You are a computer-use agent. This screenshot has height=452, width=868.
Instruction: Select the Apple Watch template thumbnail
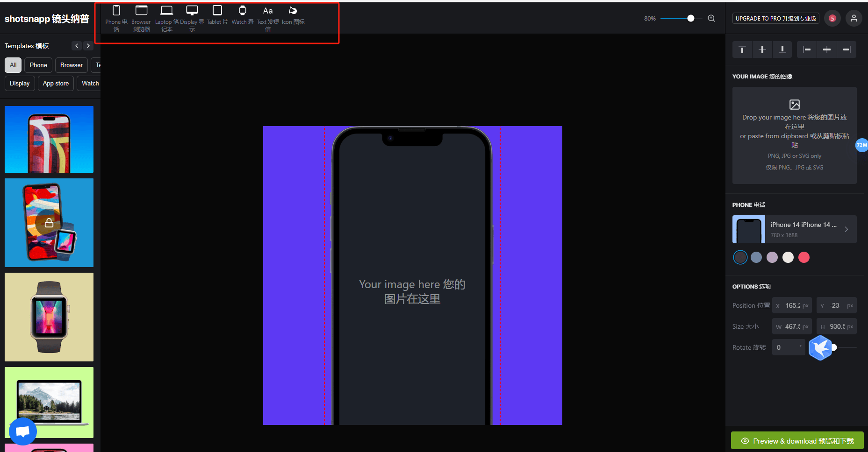49,317
